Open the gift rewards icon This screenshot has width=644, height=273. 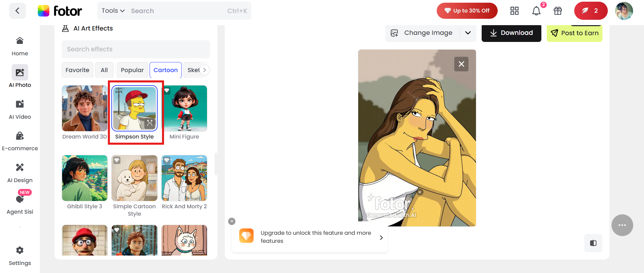point(558,11)
